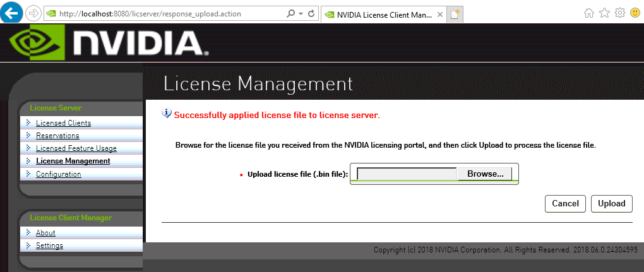Image resolution: width=644 pixels, height=272 pixels.
Task: Open the Licensed Clients link
Action: pos(63,123)
